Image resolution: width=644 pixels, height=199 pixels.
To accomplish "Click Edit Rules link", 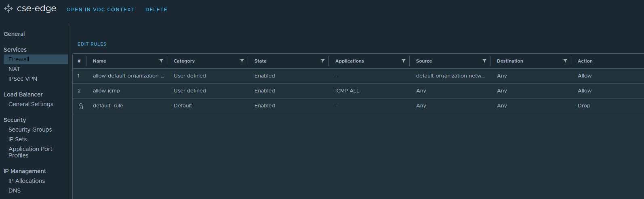I will [x=92, y=44].
